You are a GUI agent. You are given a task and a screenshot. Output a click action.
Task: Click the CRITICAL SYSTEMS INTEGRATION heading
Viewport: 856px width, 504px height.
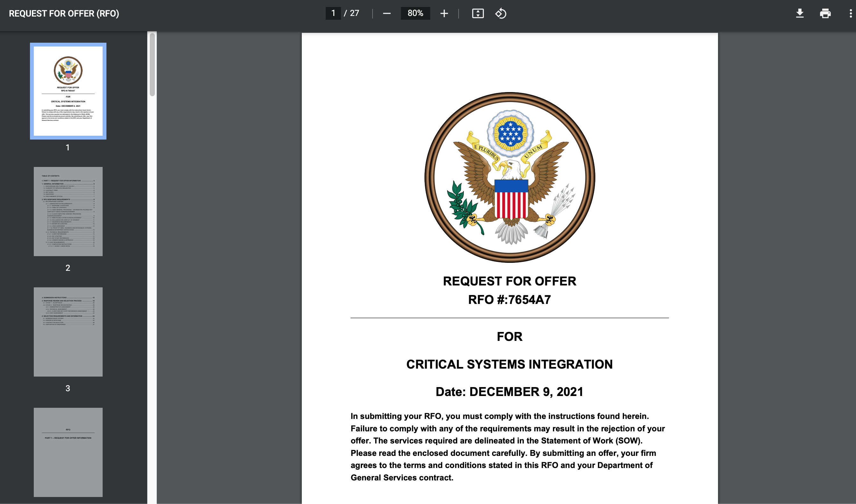510,364
